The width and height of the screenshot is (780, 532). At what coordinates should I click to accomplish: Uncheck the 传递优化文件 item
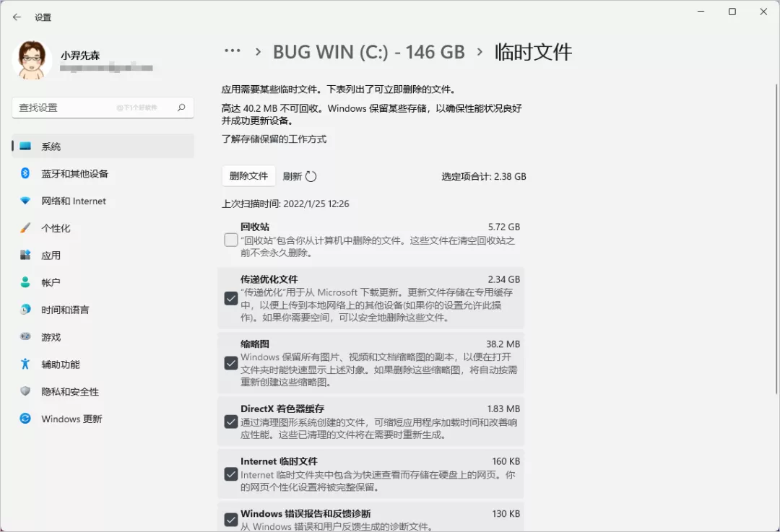pos(231,298)
